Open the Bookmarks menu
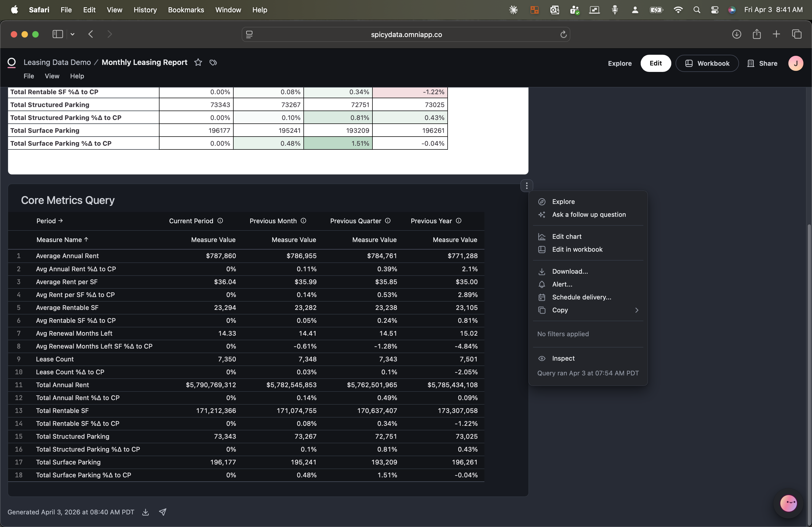 (x=186, y=10)
